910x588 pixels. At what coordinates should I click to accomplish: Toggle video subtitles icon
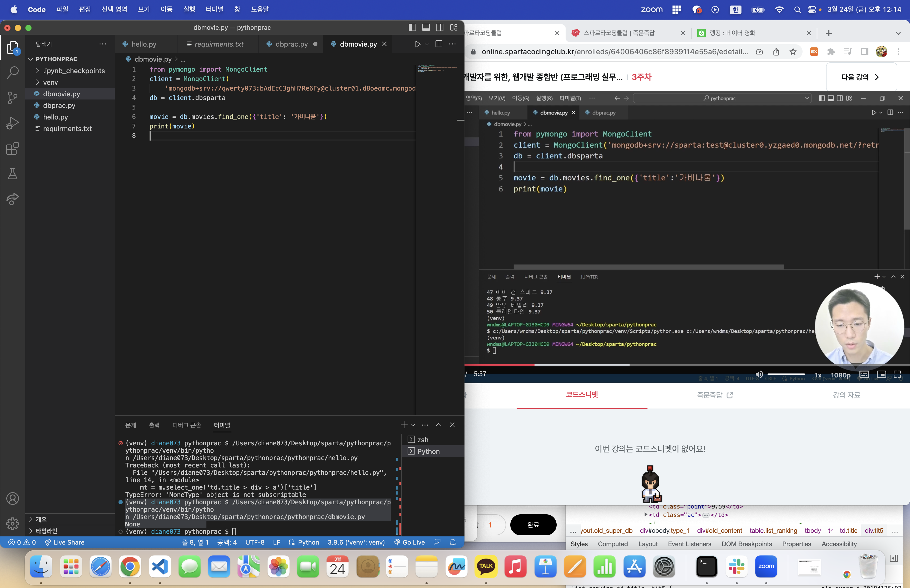(864, 375)
